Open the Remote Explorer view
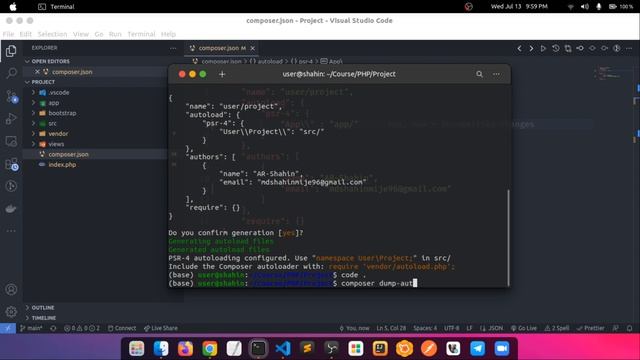640x360 pixels. click(x=11, y=141)
